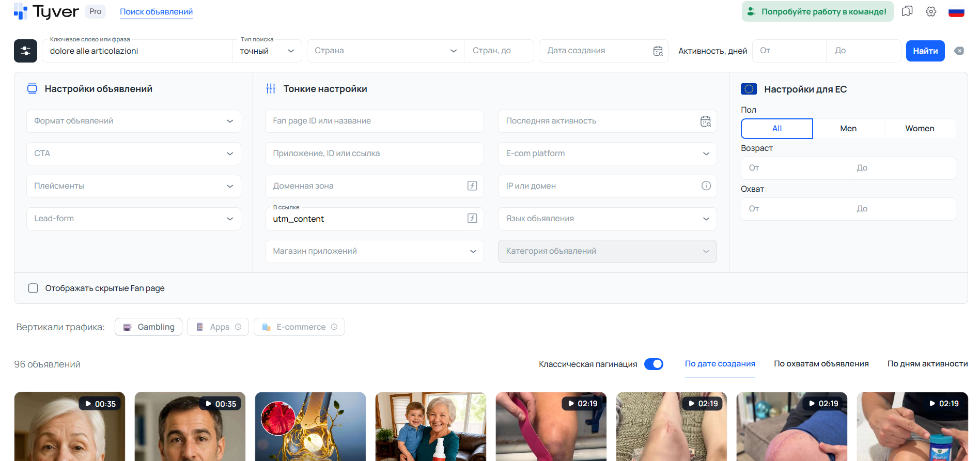Image resolution: width=980 pixels, height=461 pixels.
Task: Click the try teamwork banner button
Action: pos(818,11)
